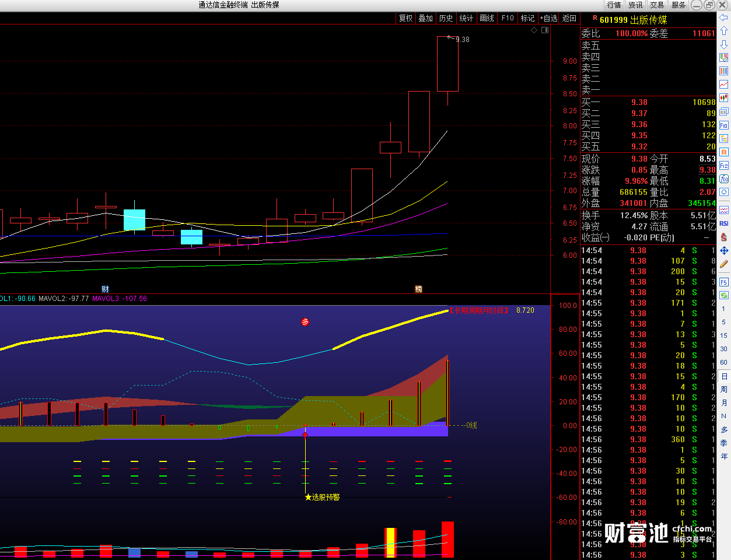Toggle the side panel icon beside the diamond
The width and height of the screenshot is (731, 560).
pos(545,30)
